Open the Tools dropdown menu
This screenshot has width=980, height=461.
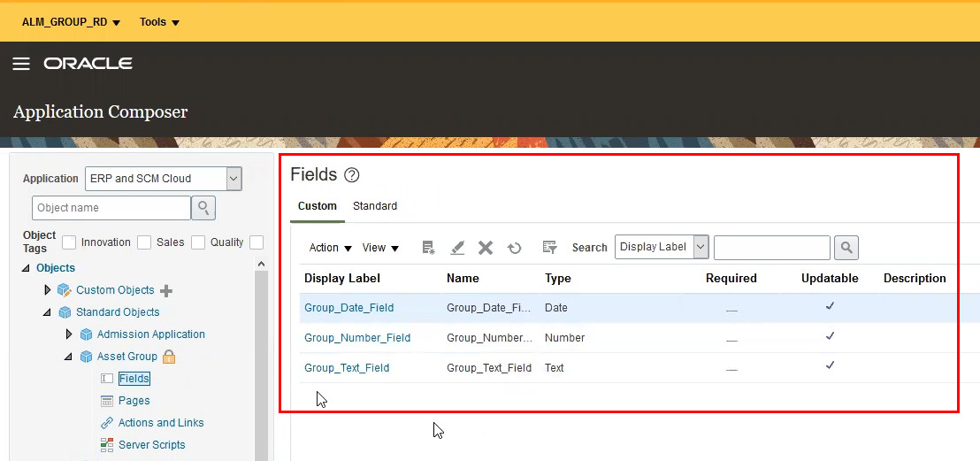point(159,22)
